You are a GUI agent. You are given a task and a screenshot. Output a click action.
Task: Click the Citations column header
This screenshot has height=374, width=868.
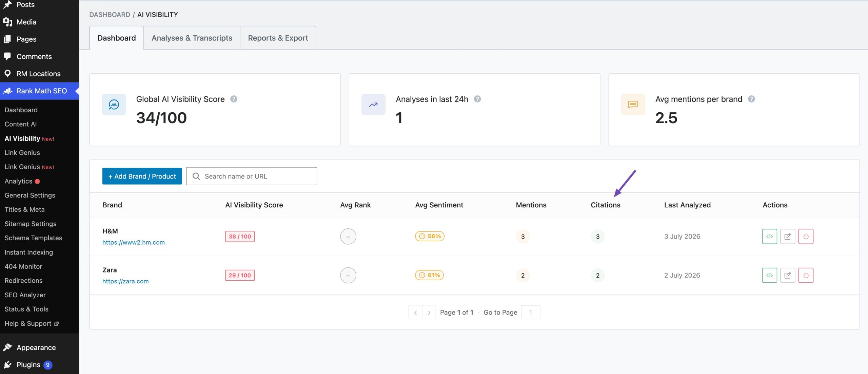[x=606, y=205]
